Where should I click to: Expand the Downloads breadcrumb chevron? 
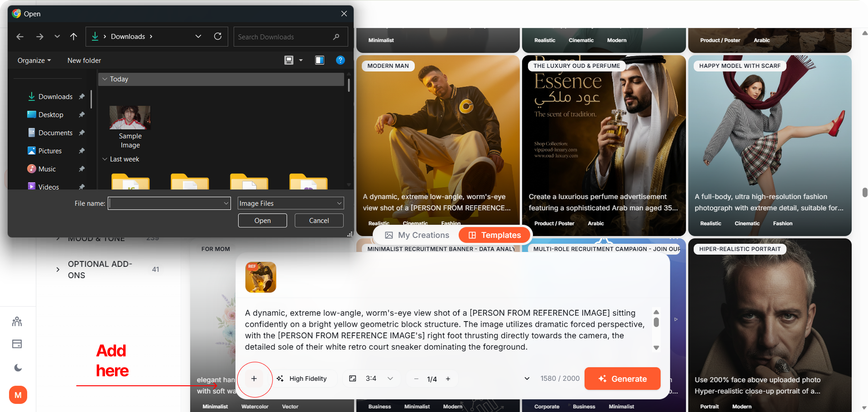[x=151, y=37]
